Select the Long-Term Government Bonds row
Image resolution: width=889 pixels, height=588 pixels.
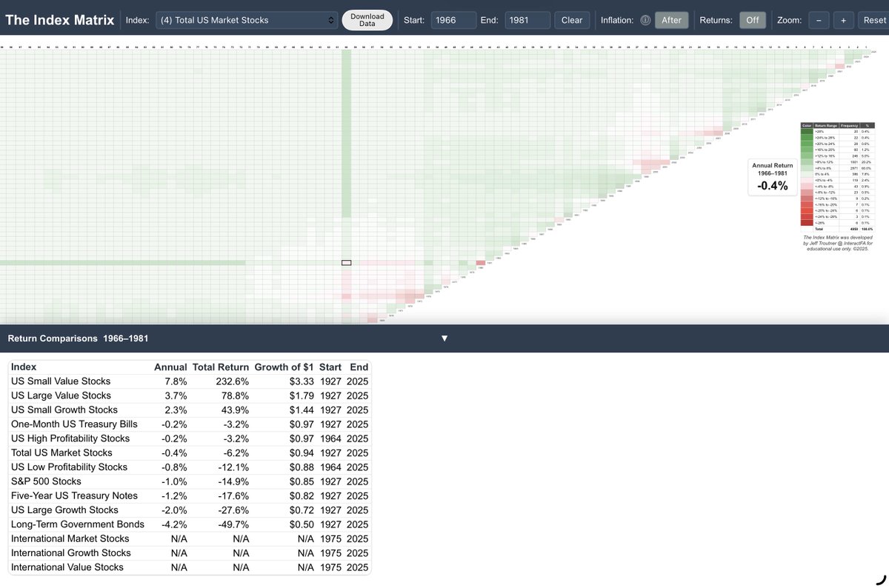pos(190,524)
